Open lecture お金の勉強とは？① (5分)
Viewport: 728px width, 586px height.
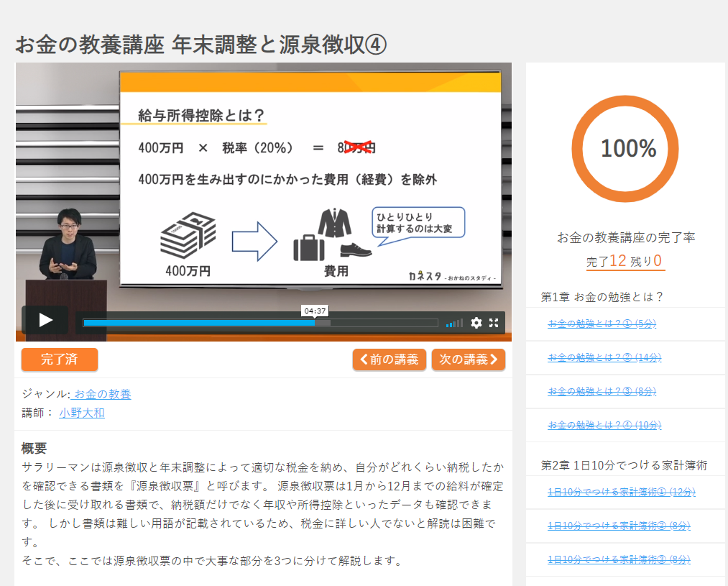point(602,324)
